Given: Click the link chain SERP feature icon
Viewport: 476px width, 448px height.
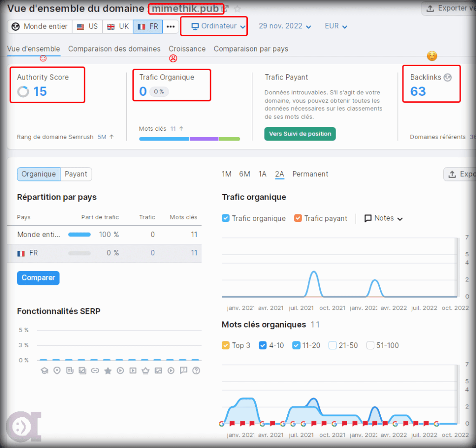Looking at the screenshot, I should click(x=95, y=371).
